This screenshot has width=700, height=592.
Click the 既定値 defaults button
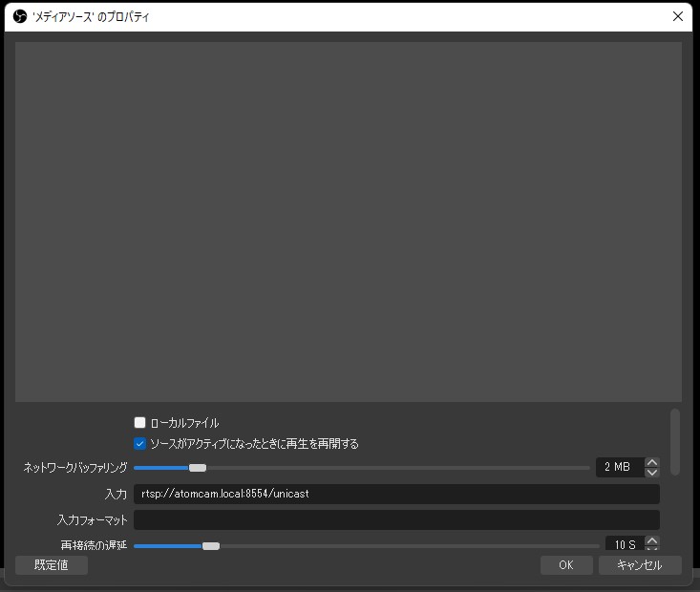tap(52, 565)
